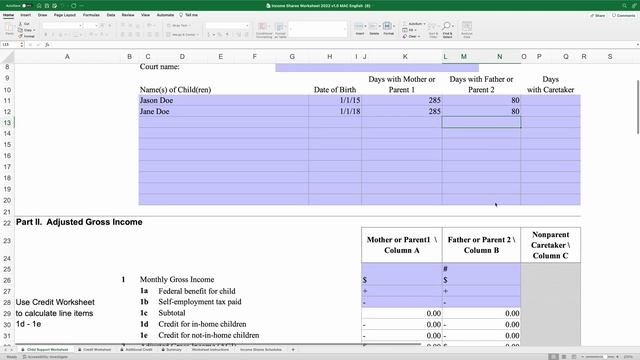Expand the Copy options arrow
Image resolution: width=640 pixels, height=360 pixels.
coord(34,30)
